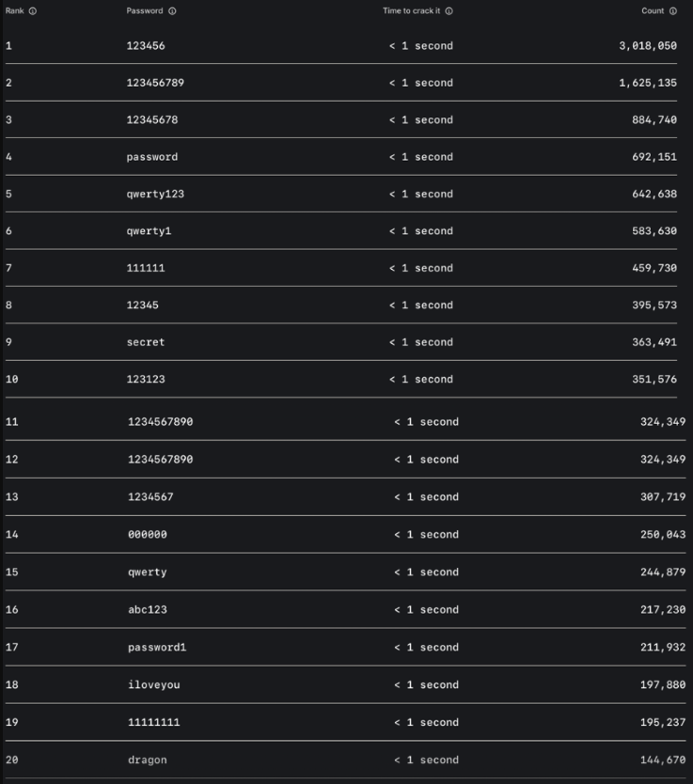Click the info icon beside Password header

172,11
